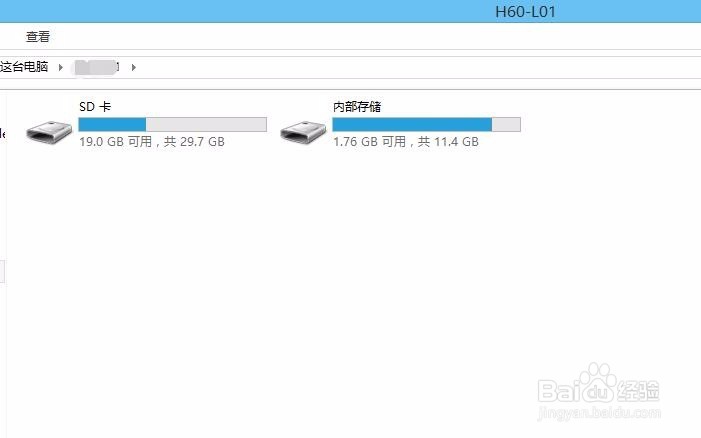Image resolution: width=701 pixels, height=438 pixels.
Task: Click the jingyan.baidu.com watermark text
Action: point(599,412)
